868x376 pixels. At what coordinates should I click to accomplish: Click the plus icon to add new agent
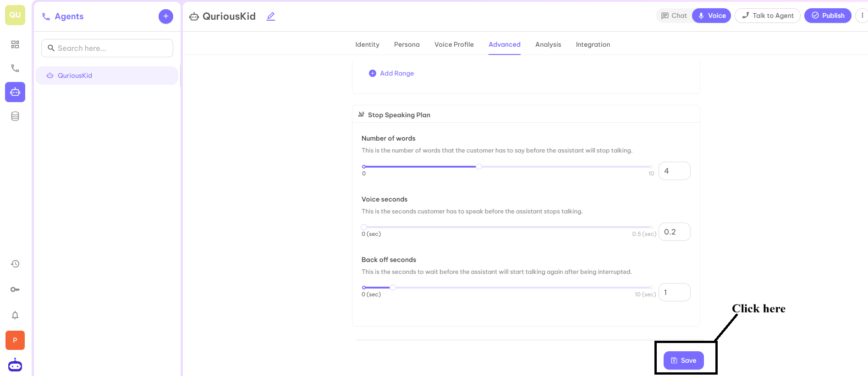tap(166, 16)
